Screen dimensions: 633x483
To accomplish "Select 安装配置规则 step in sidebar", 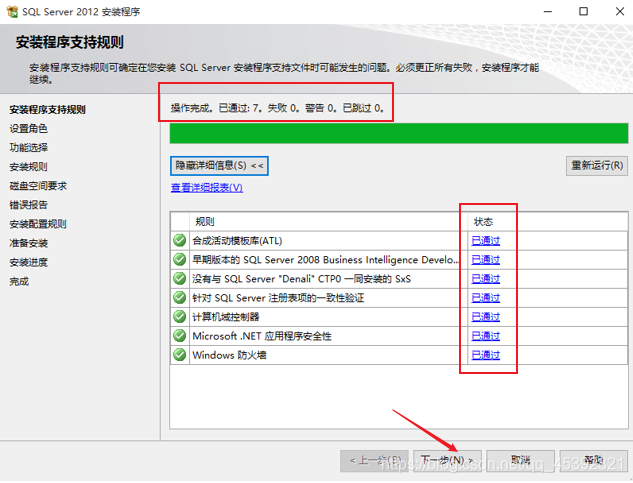I will (x=38, y=224).
